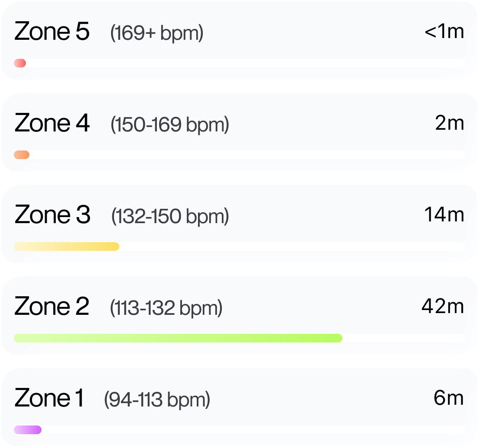Image resolution: width=479 pixels, height=448 pixels.
Task: Select the 2m duration value
Action: coord(449,124)
